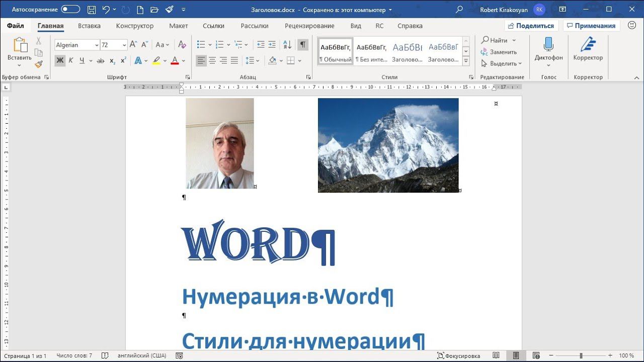This screenshot has height=362, width=644.
Task: Click the New document icon
Action: (x=140, y=10)
